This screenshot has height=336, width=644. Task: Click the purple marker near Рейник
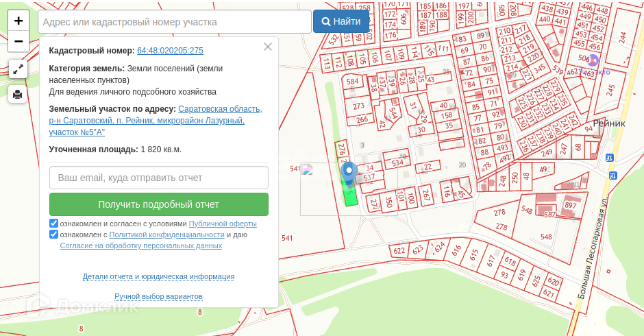point(593,60)
